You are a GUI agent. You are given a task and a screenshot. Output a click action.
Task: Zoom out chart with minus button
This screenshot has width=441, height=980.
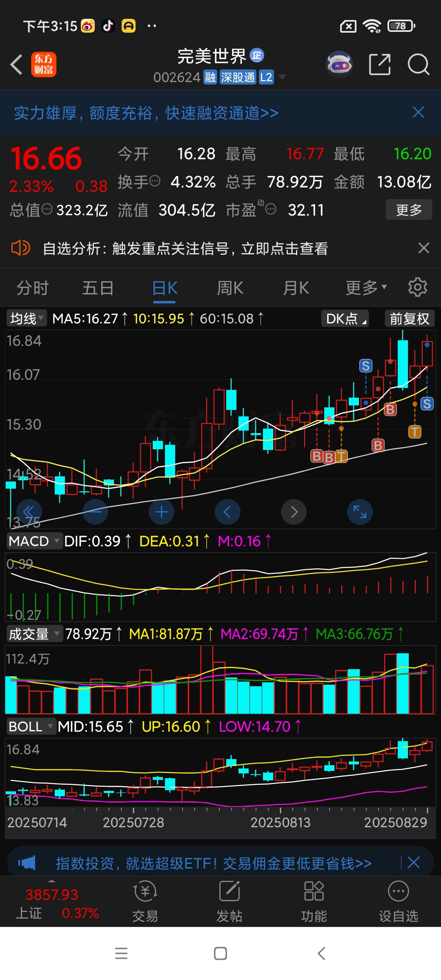95,512
